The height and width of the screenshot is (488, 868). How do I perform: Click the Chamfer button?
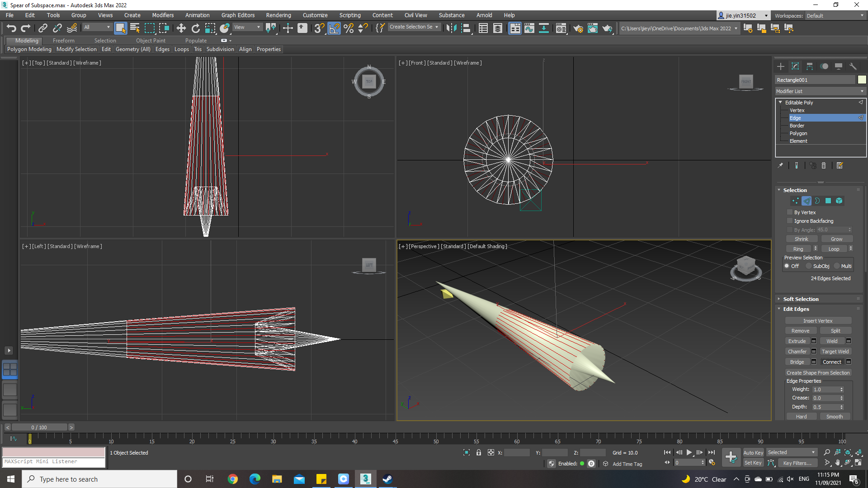tap(797, 352)
